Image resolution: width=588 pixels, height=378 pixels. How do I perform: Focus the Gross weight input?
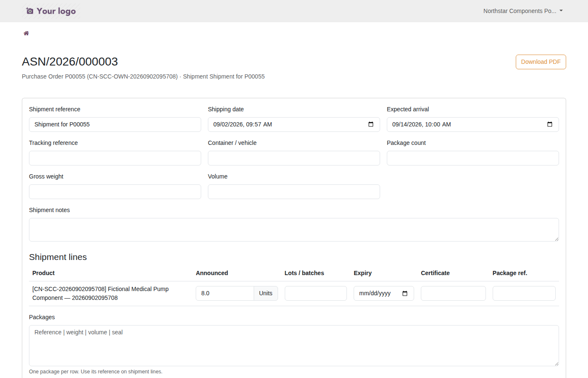tap(115, 192)
